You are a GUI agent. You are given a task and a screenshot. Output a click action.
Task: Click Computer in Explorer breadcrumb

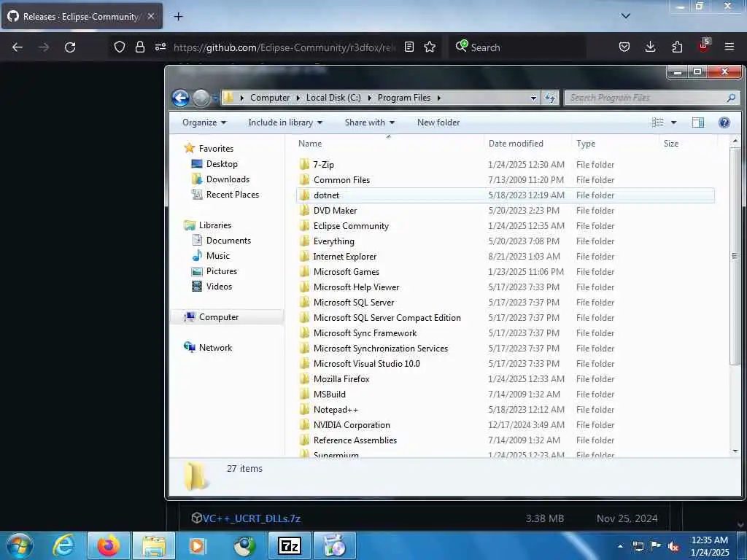270,98
